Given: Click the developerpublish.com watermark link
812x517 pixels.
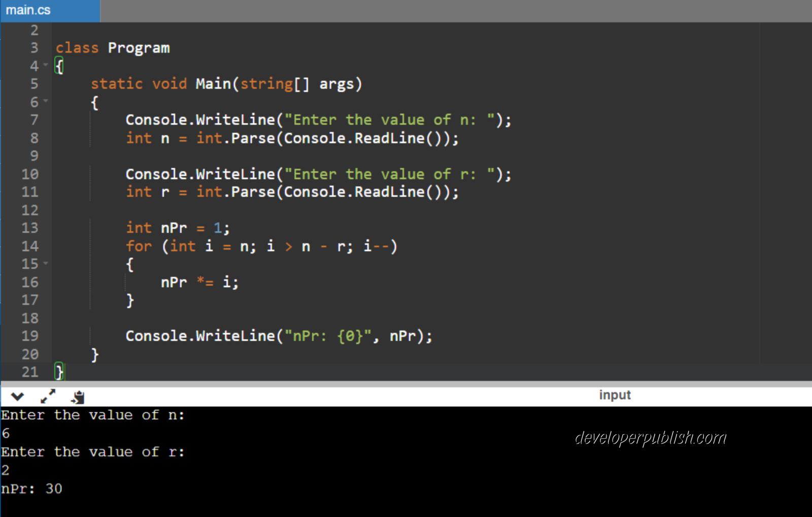Looking at the screenshot, I should pyautogui.click(x=650, y=437).
